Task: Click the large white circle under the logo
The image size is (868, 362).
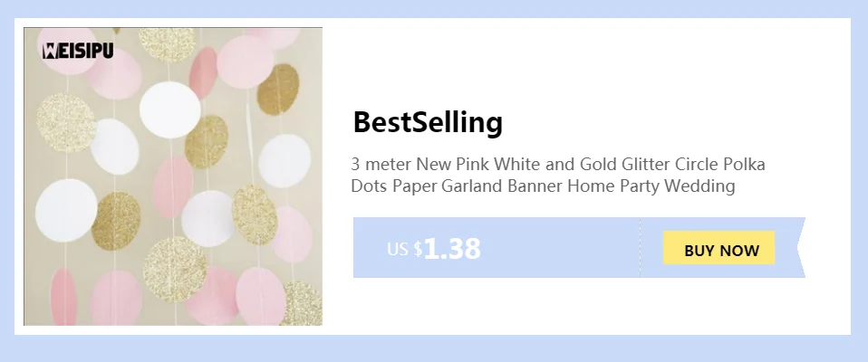Action: point(169,110)
